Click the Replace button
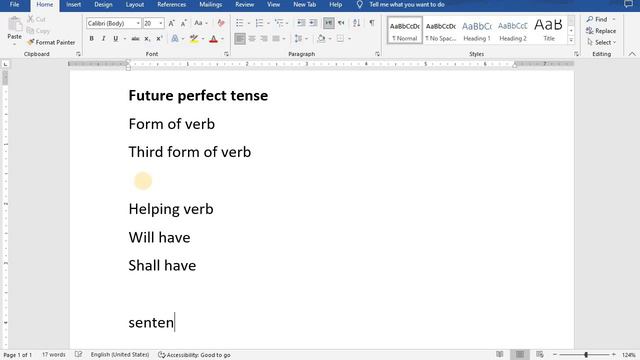The height and width of the screenshot is (360, 640). tap(601, 31)
